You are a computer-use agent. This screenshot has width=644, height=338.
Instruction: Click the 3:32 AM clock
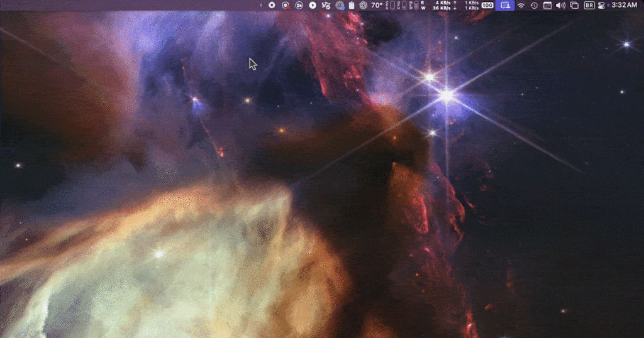tap(625, 5)
